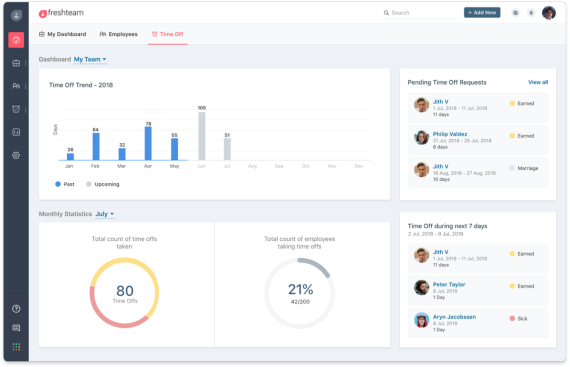Click the January bar labeled 26
The image size is (570, 367).
(71, 157)
